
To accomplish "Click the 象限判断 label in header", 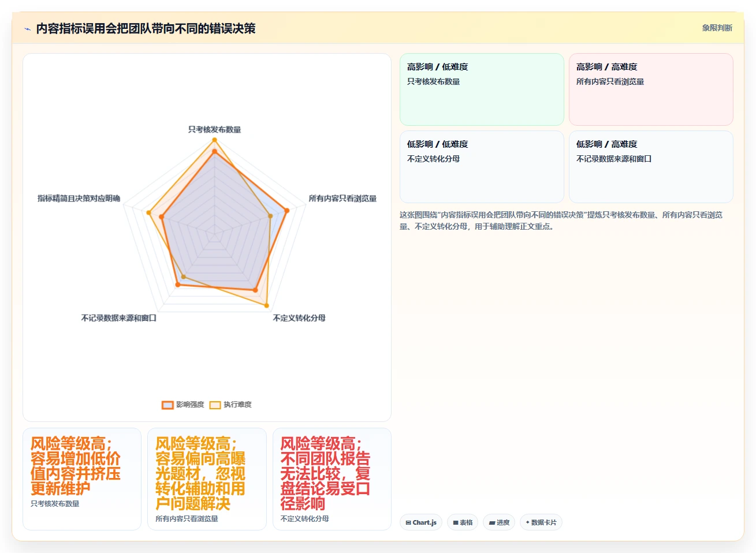I will point(717,28).
